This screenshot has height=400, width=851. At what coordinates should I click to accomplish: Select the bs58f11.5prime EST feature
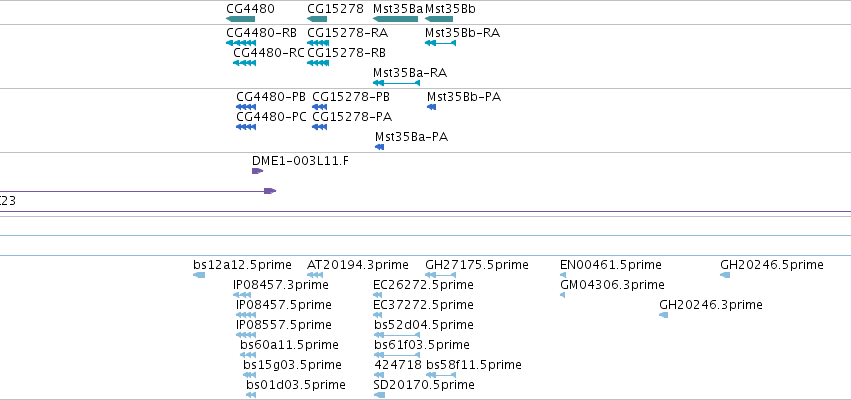441,375
